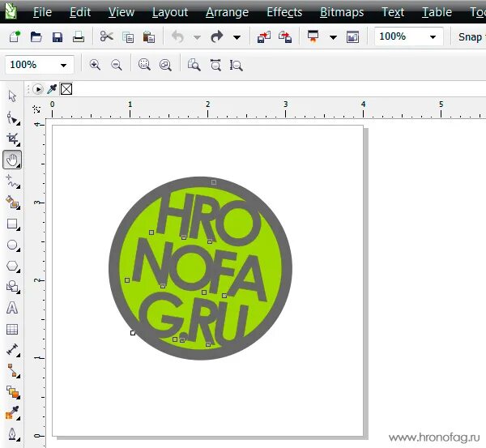Expand the Redo history dropdown arrow
This screenshot has width=486, height=448.
point(237,37)
